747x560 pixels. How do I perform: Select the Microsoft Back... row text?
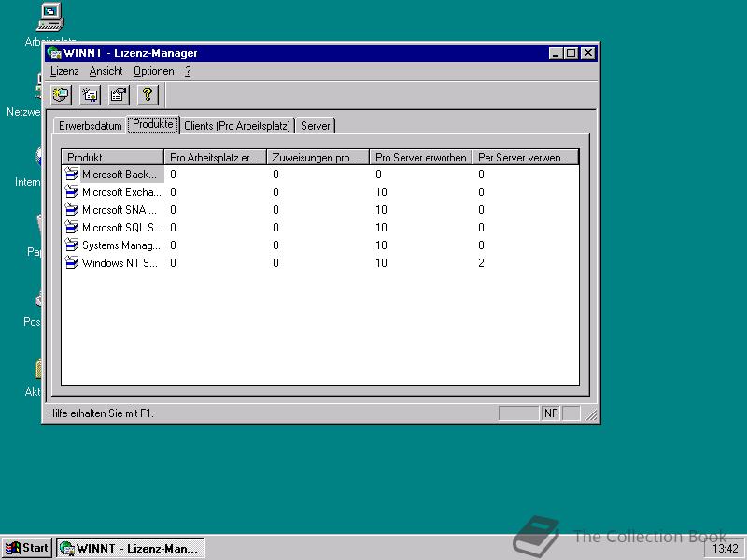pos(120,175)
